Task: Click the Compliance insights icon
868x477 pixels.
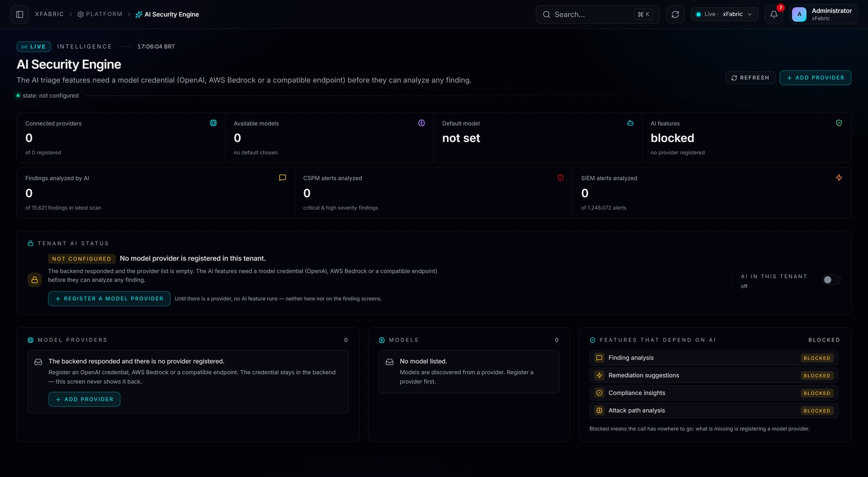Action: click(599, 393)
